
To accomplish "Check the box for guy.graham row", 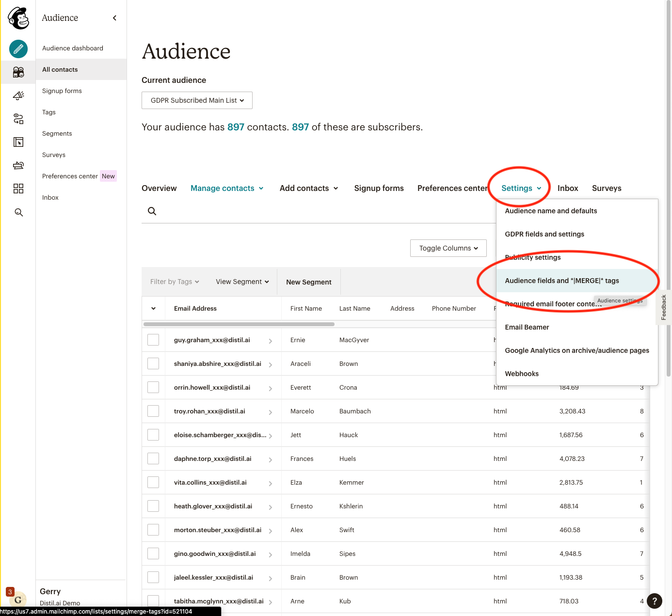I will coord(153,340).
